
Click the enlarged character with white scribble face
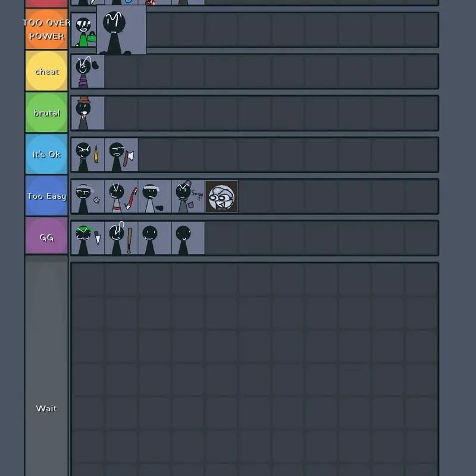pyautogui.click(x=121, y=30)
